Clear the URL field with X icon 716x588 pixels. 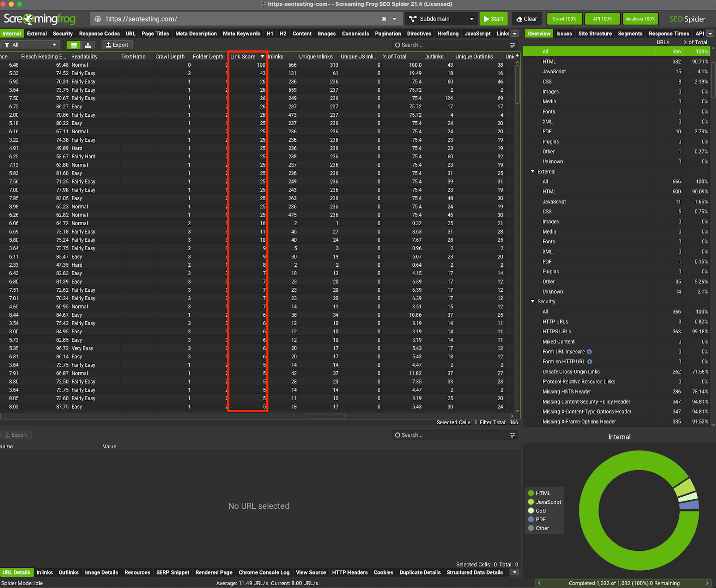384,19
